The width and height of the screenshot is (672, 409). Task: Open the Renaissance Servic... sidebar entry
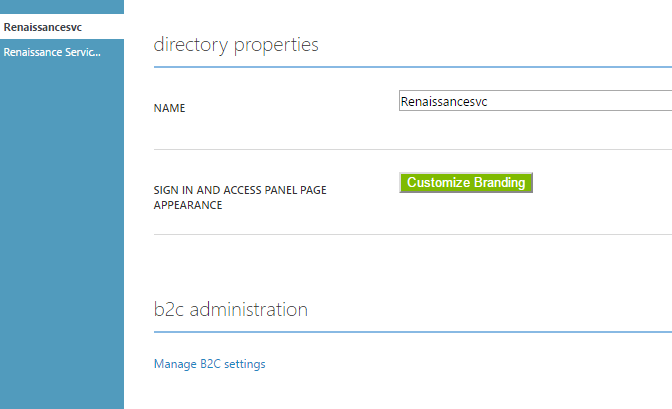52,52
